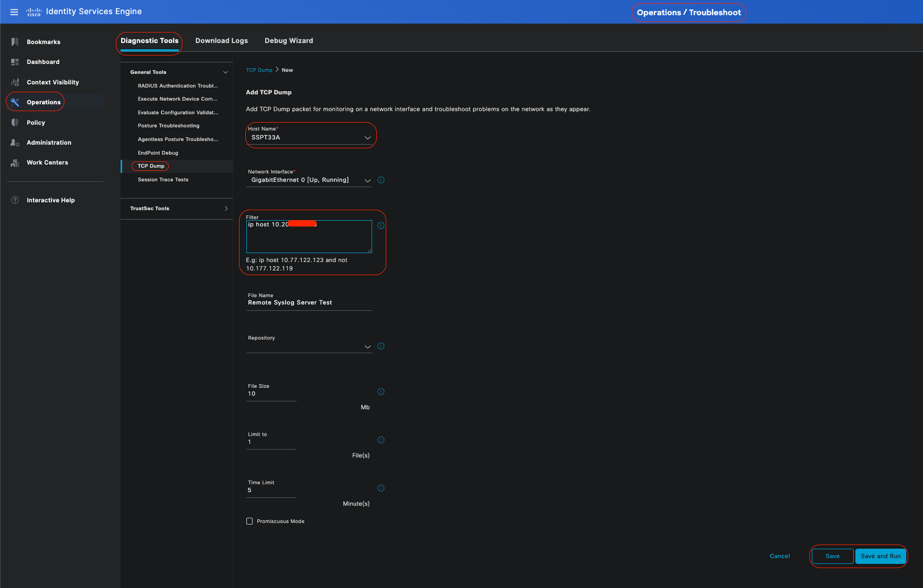Open Context Visibility icon in sidebar
This screenshot has height=588, width=923.
pyautogui.click(x=15, y=82)
